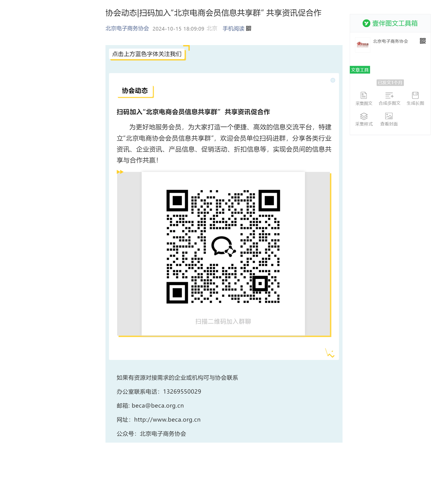Select the 文章工具 tab
This screenshot has width=448, height=494.
click(360, 70)
